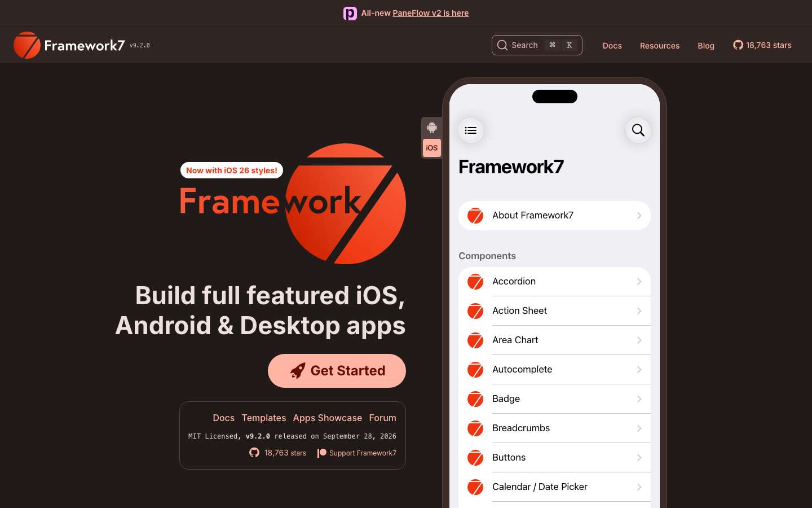
Task: Click the GitHub icon beside 18,763 stars in navbar
Action: click(738, 45)
